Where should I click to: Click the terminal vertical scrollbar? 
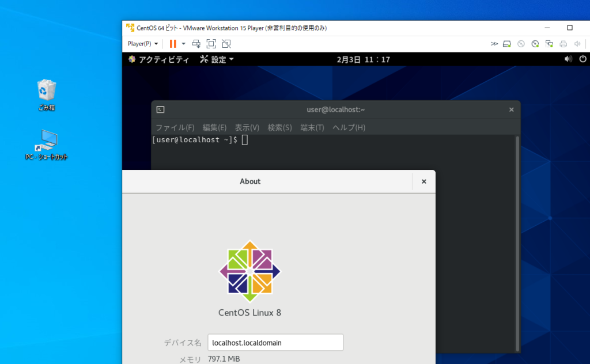click(x=517, y=244)
